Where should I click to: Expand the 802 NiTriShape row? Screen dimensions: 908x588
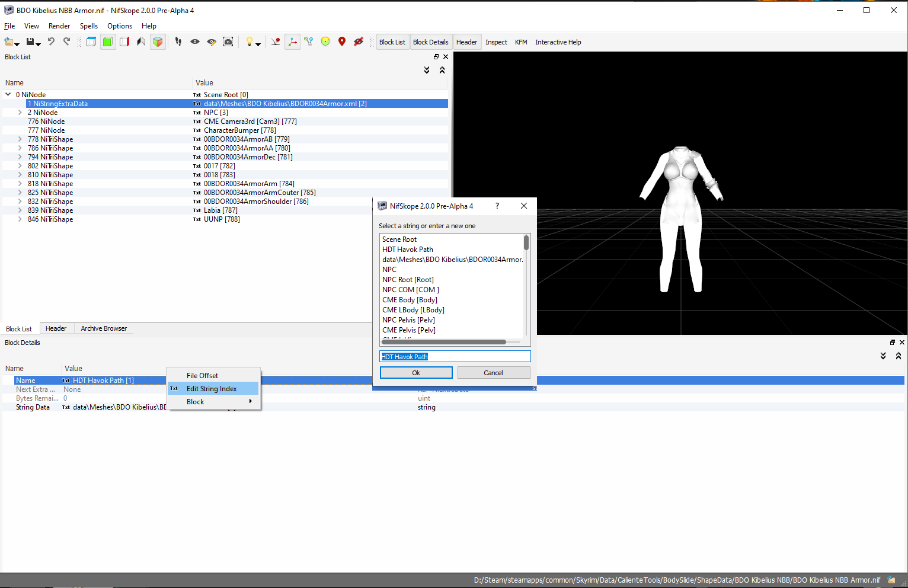pyautogui.click(x=20, y=165)
